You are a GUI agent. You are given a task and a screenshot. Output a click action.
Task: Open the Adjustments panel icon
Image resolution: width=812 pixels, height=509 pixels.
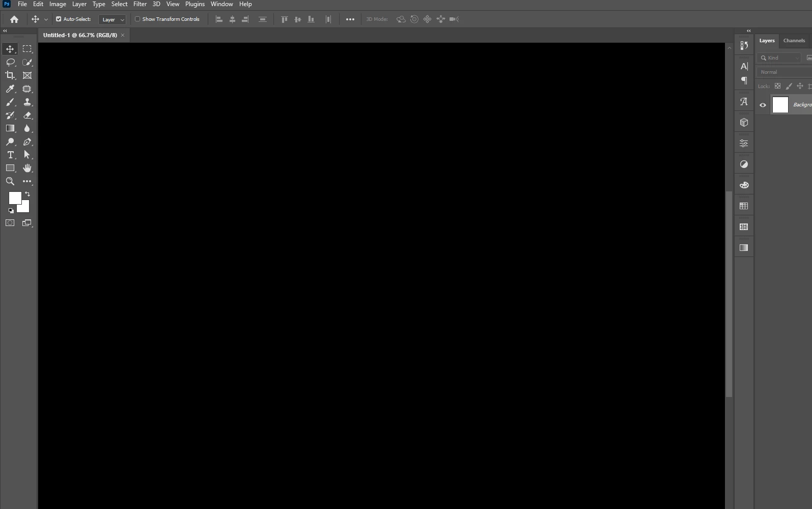point(744,164)
